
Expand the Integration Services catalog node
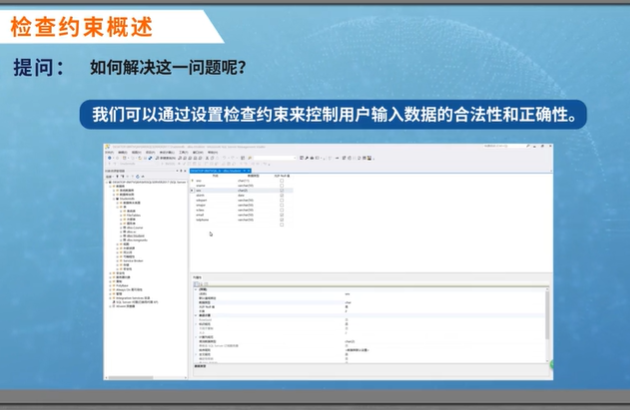click(110, 298)
